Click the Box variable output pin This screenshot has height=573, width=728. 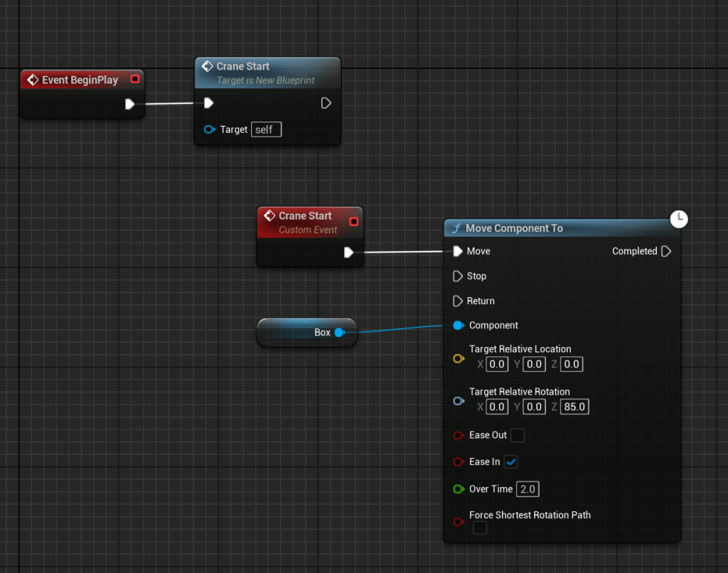pyautogui.click(x=339, y=333)
